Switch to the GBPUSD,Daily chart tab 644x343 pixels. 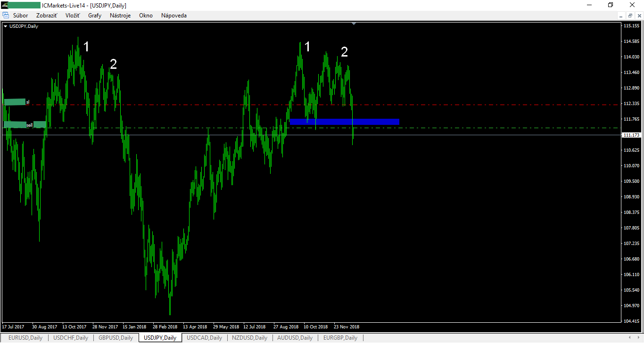(116, 338)
